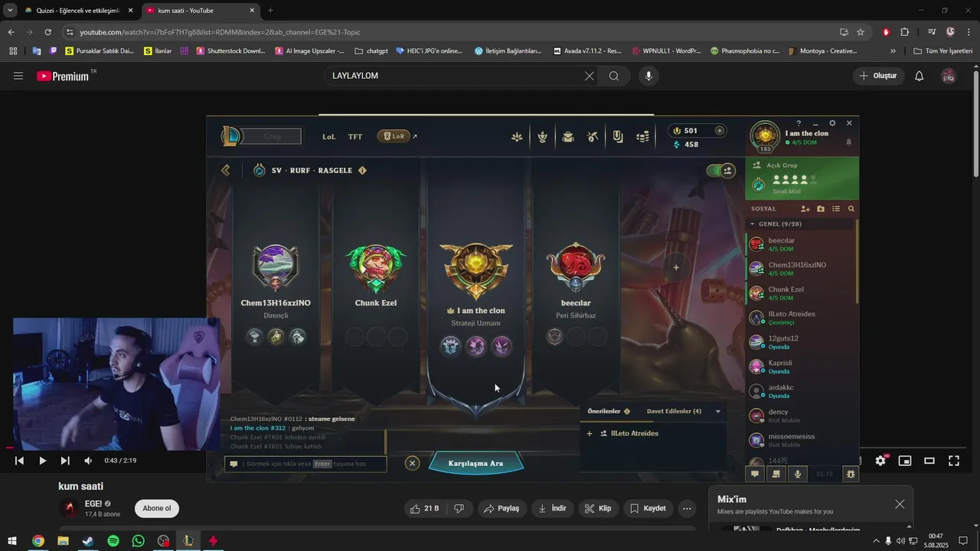
Task: Open WhatsApp from the Windows taskbar
Action: click(x=138, y=541)
